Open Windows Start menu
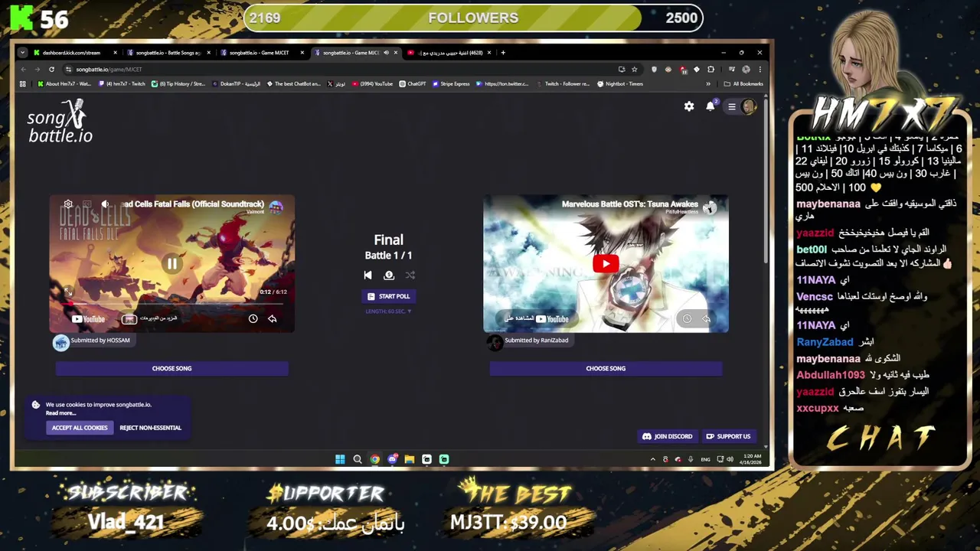980x551 pixels. click(340, 459)
